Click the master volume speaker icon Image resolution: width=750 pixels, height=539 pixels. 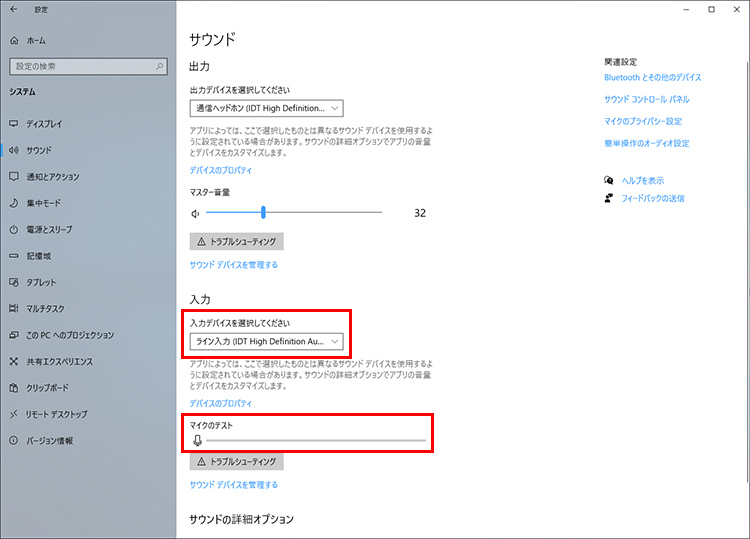tap(196, 213)
